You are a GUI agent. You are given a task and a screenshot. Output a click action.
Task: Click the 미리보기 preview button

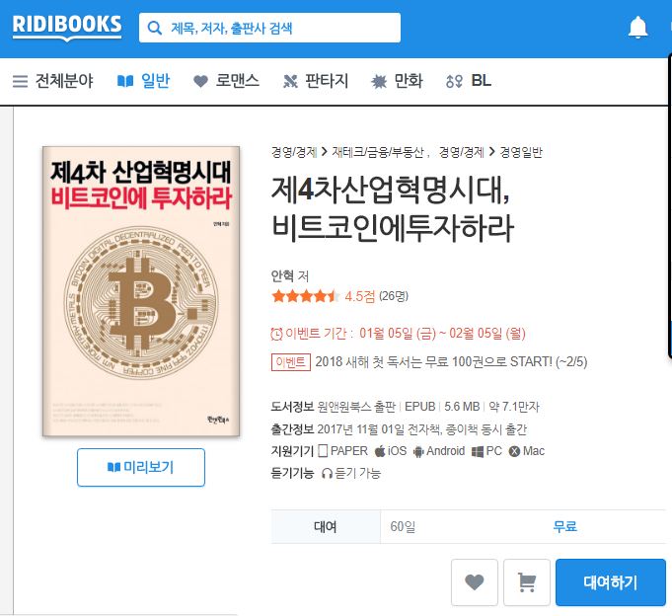pyautogui.click(x=141, y=467)
